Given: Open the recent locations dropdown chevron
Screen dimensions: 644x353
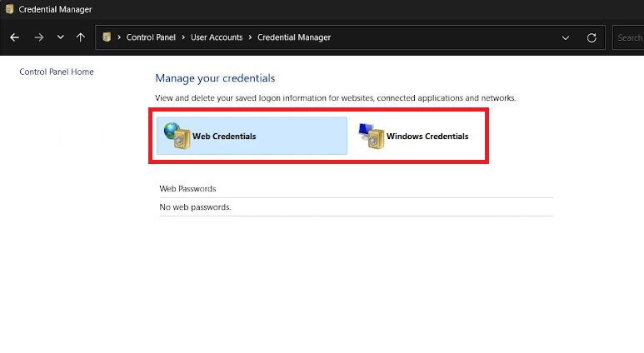Looking at the screenshot, I should (60, 37).
